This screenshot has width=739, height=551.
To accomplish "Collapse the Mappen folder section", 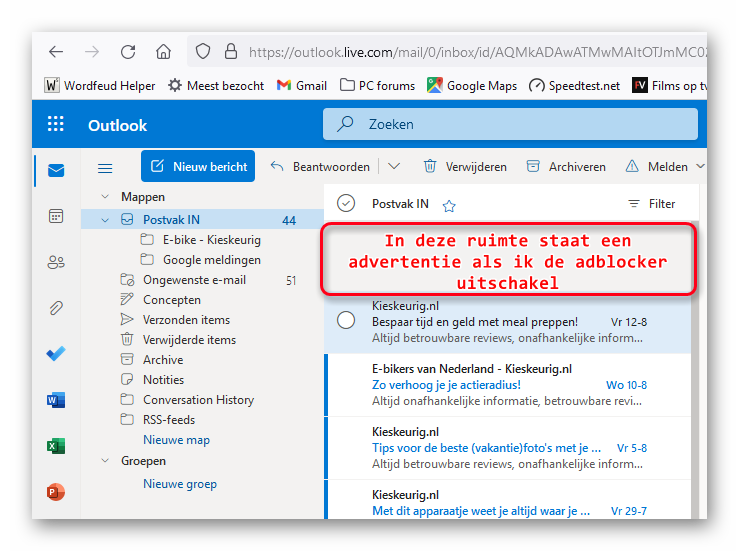I will pyautogui.click(x=106, y=197).
